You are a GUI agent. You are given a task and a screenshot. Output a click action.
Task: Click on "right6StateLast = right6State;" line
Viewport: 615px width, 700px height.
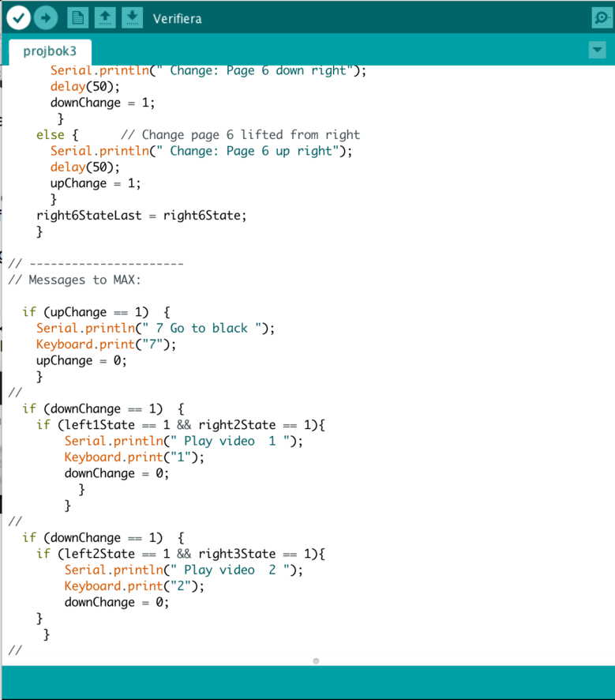[x=141, y=216]
